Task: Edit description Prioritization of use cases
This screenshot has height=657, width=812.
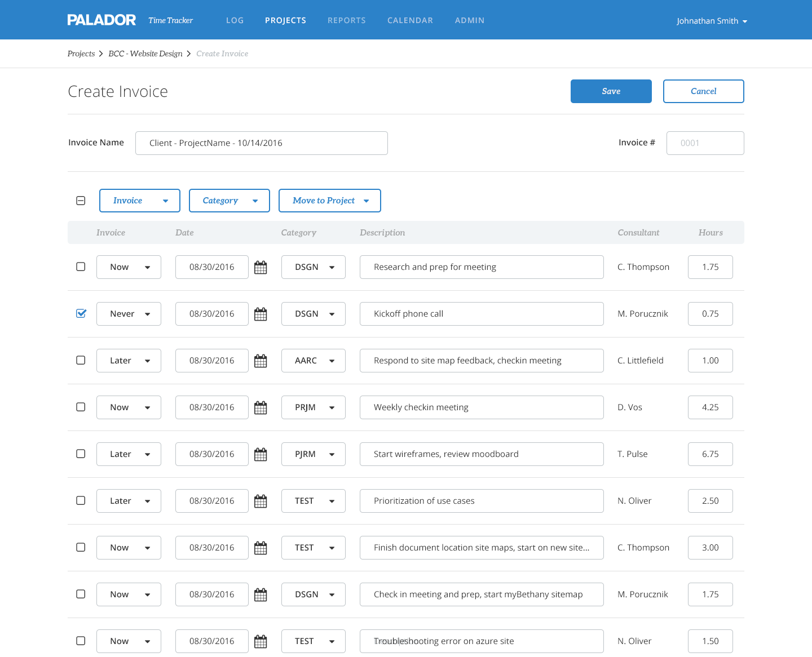Action: [482, 501]
